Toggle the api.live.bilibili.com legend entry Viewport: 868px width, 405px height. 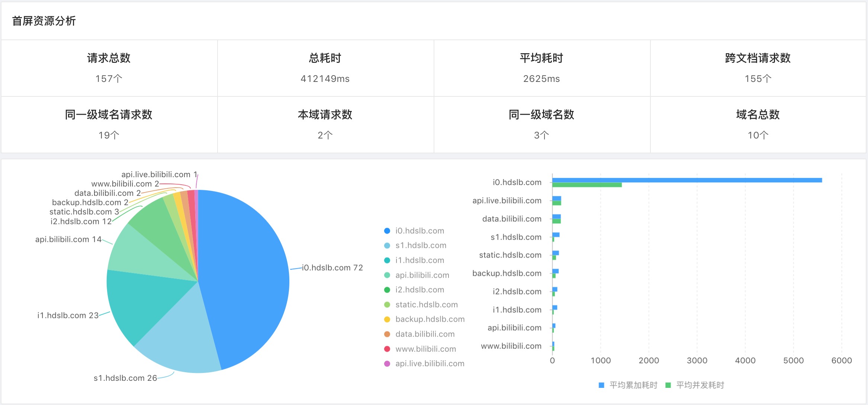pyautogui.click(x=429, y=363)
